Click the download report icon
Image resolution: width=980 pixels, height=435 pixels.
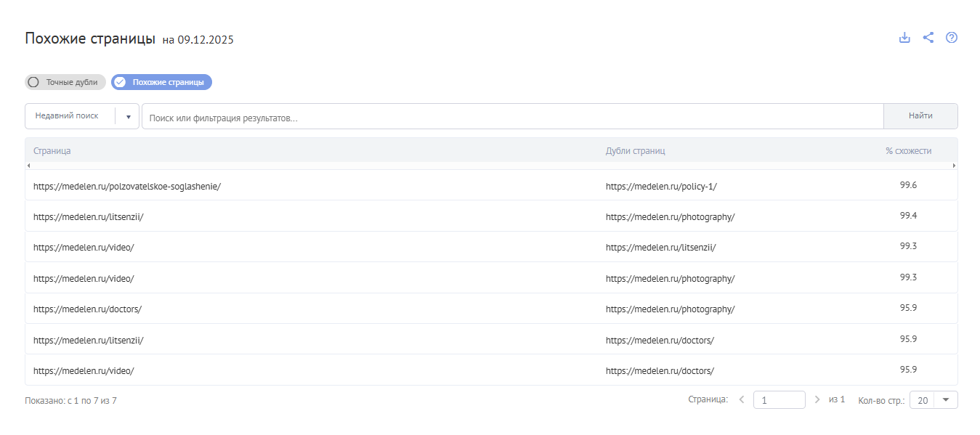pyautogui.click(x=904, y=38)
